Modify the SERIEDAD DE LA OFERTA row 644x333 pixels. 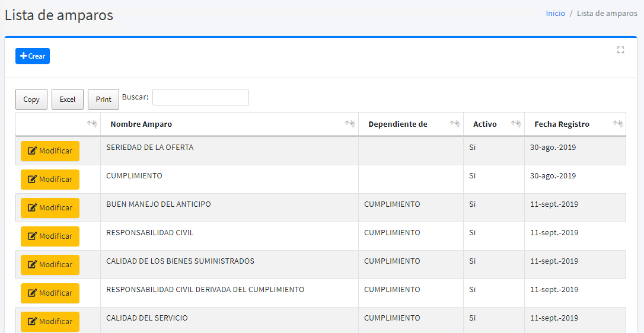[x=50, y=151]
